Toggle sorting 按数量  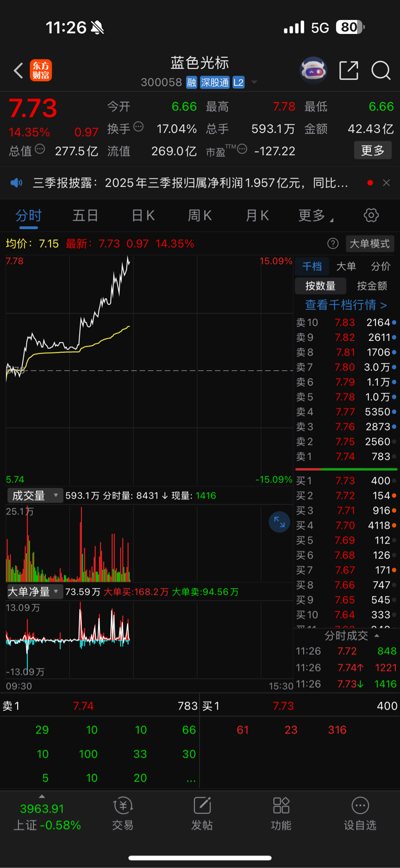320,286
